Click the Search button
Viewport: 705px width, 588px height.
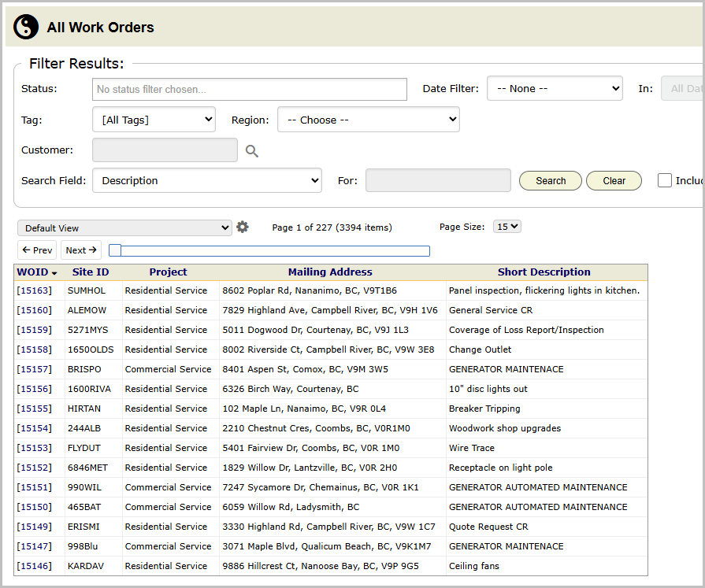click(551, 180)
